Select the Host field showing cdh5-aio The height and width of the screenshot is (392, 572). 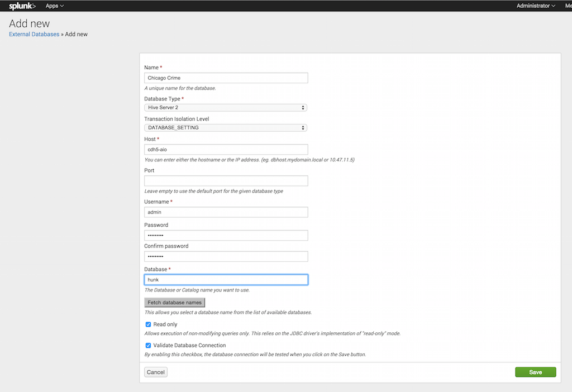[x=226, y=149]
